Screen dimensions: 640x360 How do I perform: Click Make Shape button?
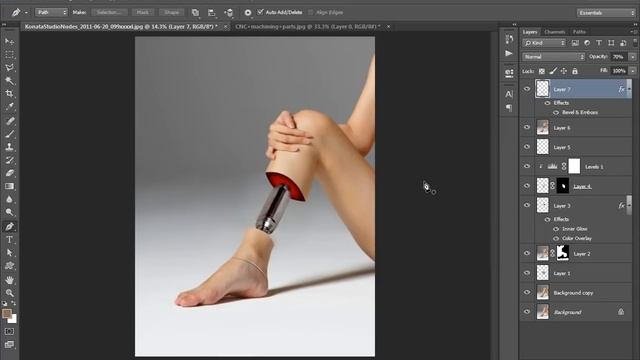click(x=171, y=13)
